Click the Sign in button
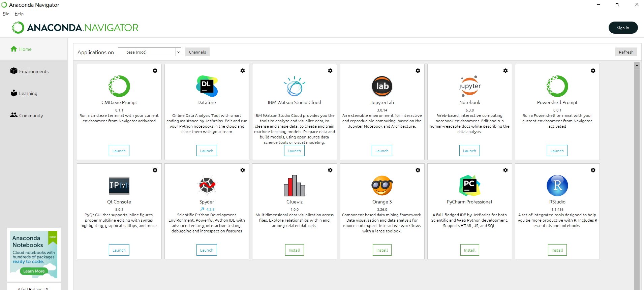This screenshot has width=644, height=290. click(x=623, y=28)
